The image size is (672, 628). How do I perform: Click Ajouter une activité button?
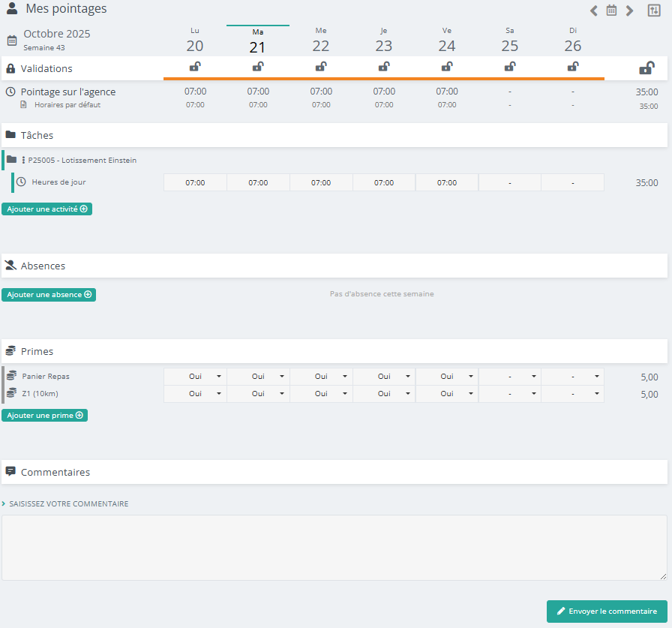click(x=46, y=209)
